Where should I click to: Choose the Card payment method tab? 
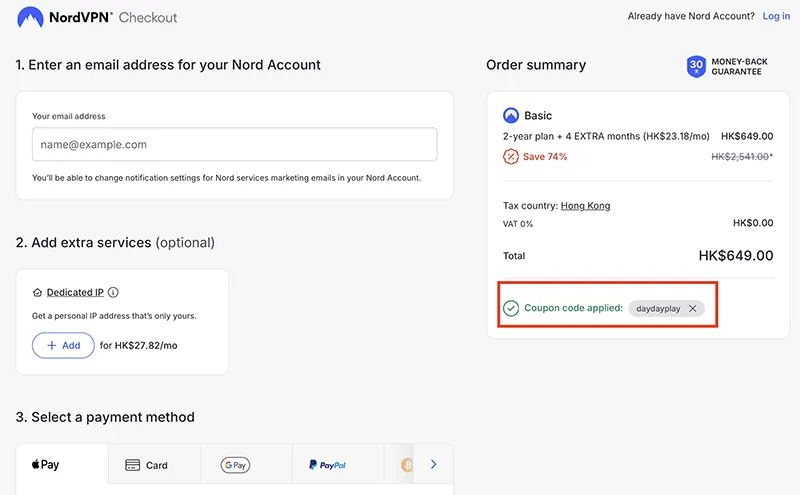coord(146,465)
